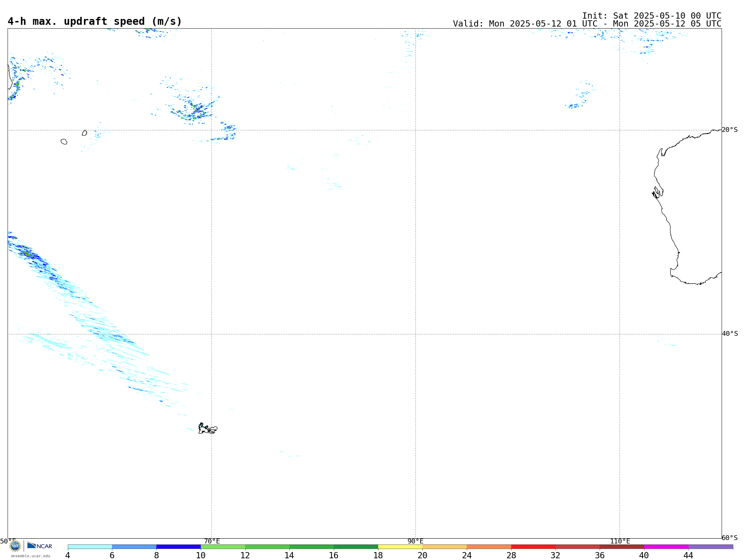Click the 50°E longitude label
Image resolution: width=744 pixels, height=560 pixels.
(8, 541)
